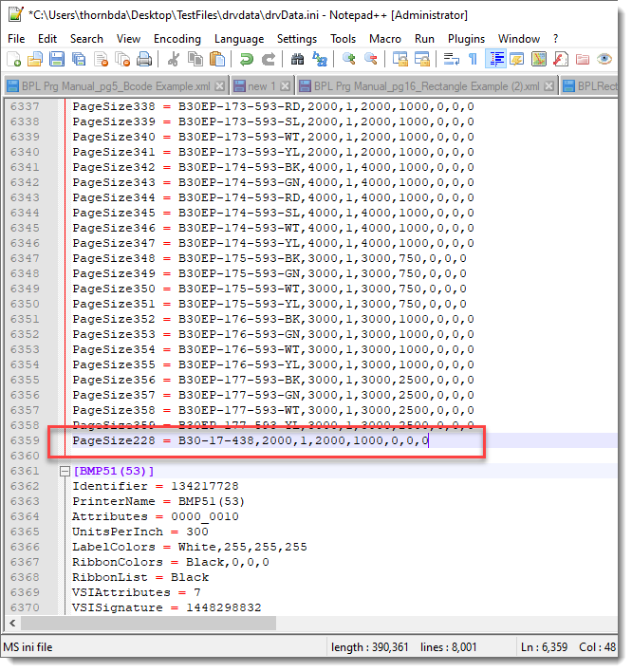Click the LabelColors = White,255,255,255 line
Image resolution: width=632 pixels, height=672 pixels.
(190, 548)
